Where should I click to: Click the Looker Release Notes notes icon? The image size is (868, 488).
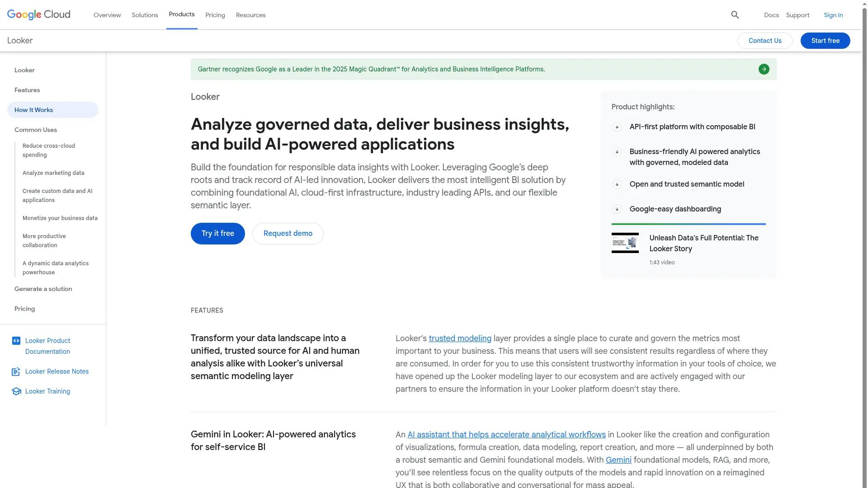16,371
